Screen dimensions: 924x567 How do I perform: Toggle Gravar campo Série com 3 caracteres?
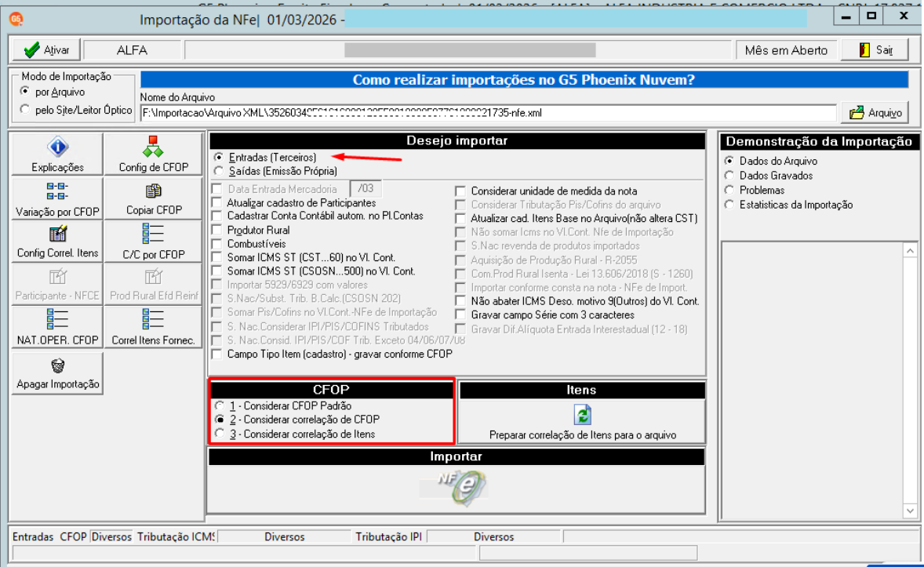pos(460,315)
